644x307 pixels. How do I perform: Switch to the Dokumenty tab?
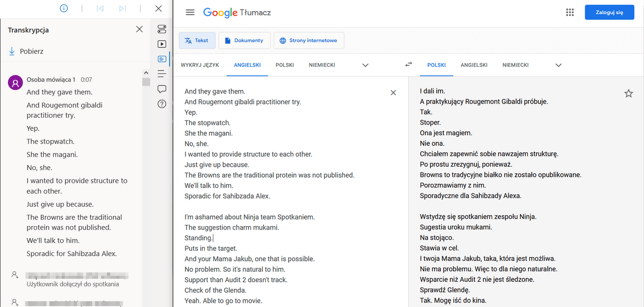coord(244,41)
